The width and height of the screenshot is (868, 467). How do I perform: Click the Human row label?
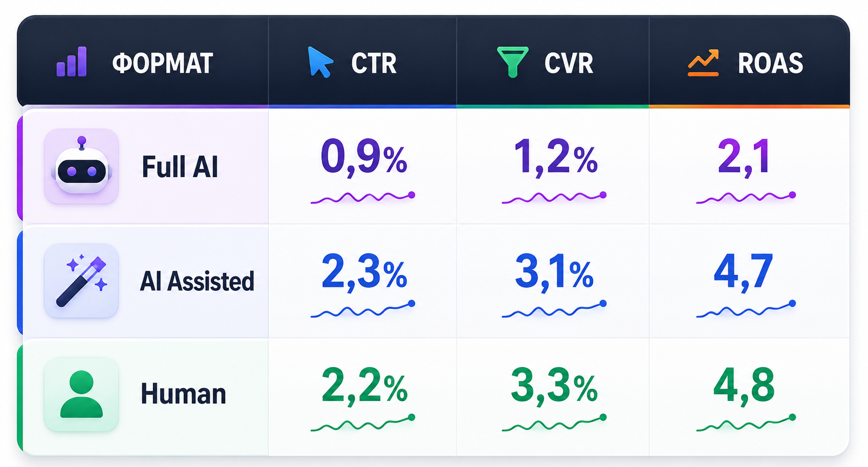coord(183,394)
